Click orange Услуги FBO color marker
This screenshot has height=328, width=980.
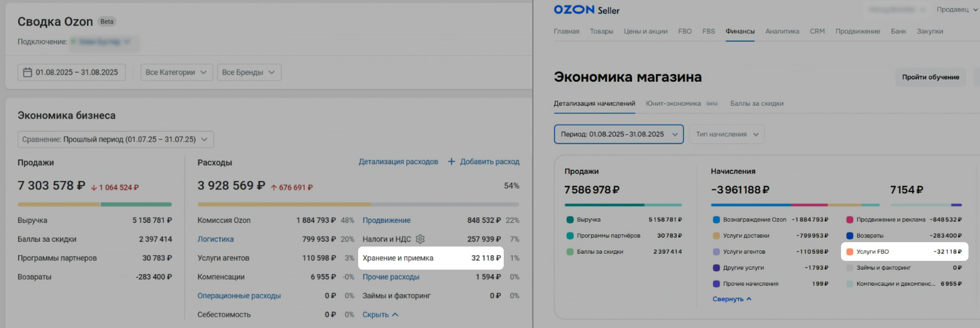[850, 252]
